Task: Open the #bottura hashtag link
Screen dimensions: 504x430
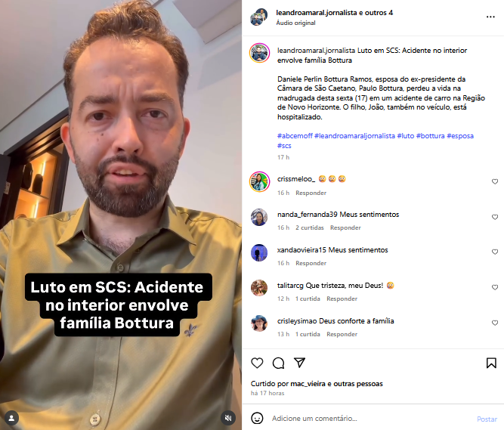Action: [431, 135]
